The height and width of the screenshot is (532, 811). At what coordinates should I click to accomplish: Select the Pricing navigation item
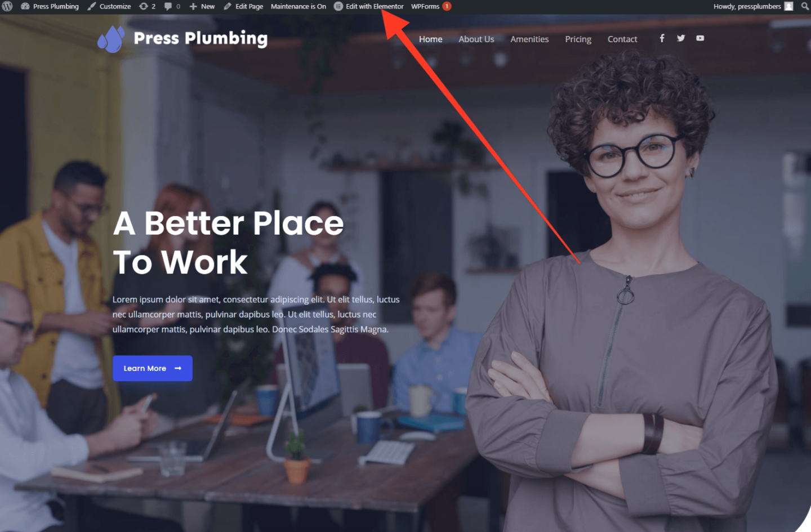point(578,39)
